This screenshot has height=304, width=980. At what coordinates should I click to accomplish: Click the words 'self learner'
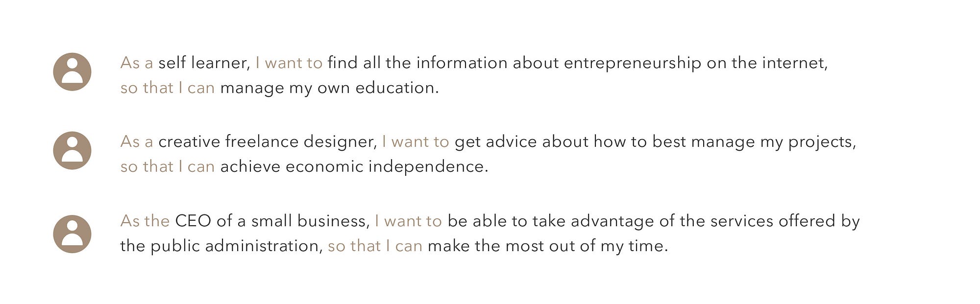[x=204, y=63]
